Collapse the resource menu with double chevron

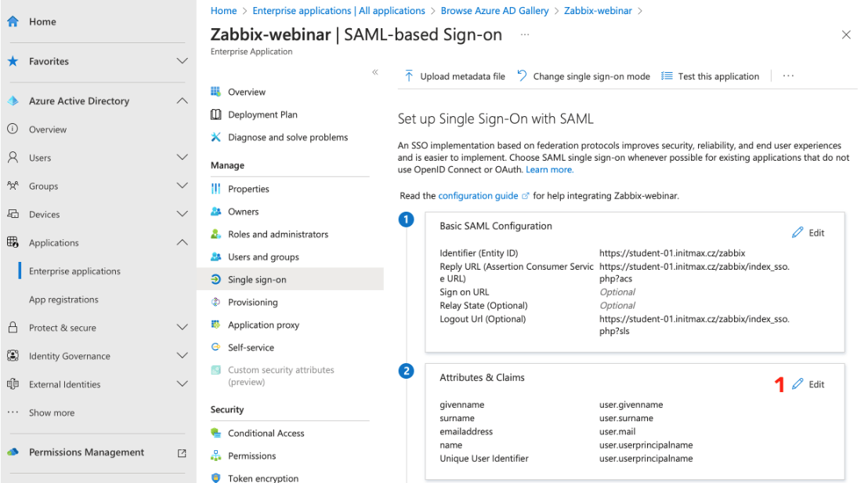375,72
